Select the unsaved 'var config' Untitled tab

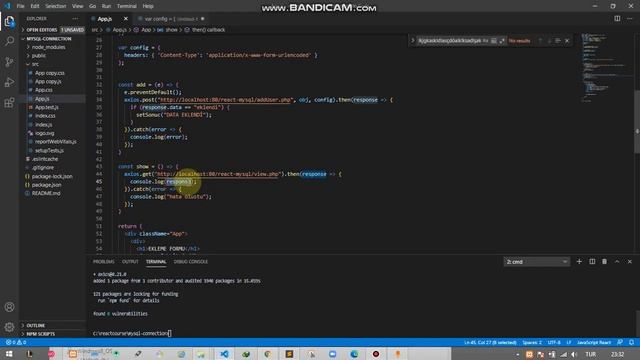click(x=171, y=19)
